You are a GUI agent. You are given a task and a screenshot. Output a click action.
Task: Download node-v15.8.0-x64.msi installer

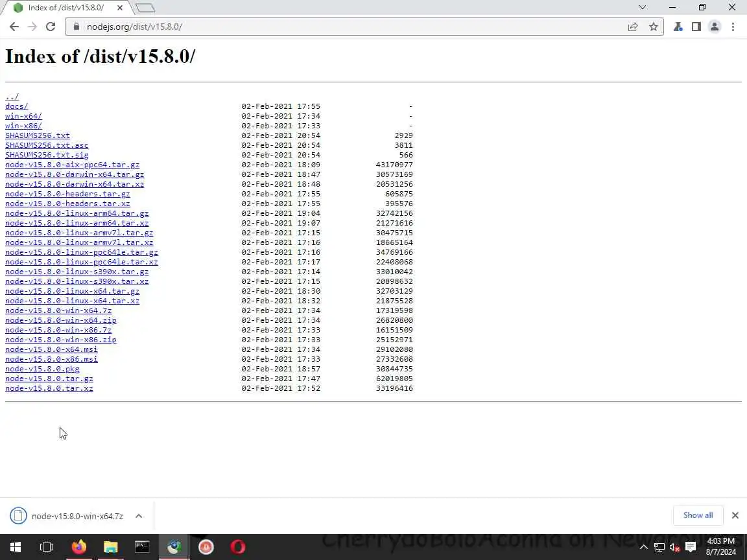tap(51, 349)
